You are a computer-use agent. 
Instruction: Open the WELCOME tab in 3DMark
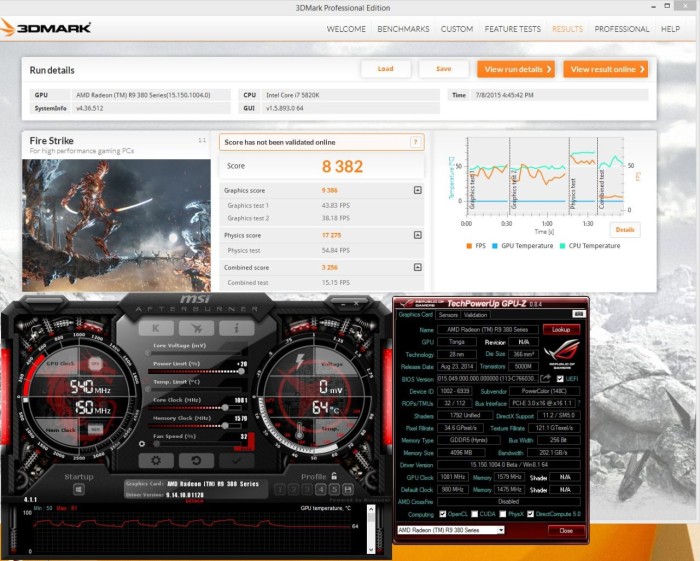pyautogui.click(x=346, y=29)
